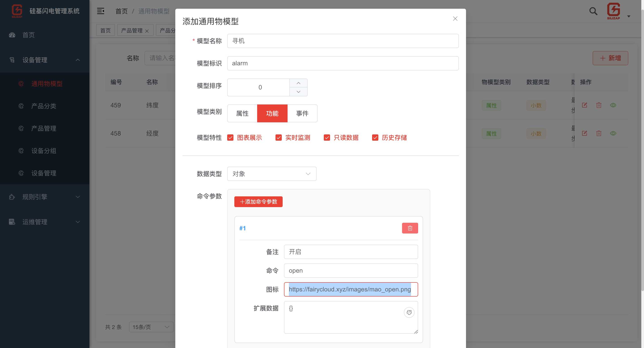Click the SILIZAP user avatar icon
Screen dimensions: 644x348
[x=613, y=11]
